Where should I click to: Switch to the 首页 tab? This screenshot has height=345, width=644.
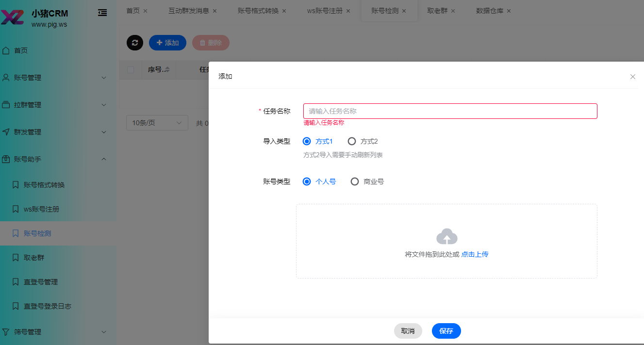[x=133, y=11]
